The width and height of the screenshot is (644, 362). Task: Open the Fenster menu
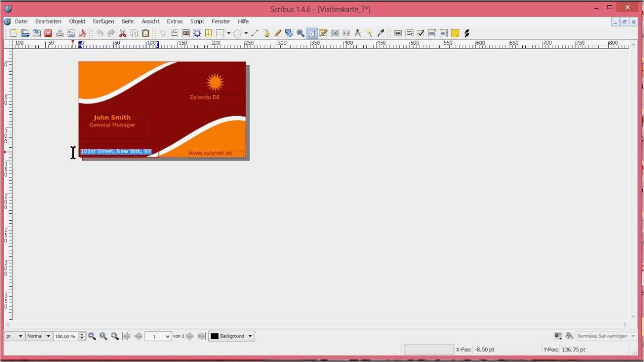(220, 22)
